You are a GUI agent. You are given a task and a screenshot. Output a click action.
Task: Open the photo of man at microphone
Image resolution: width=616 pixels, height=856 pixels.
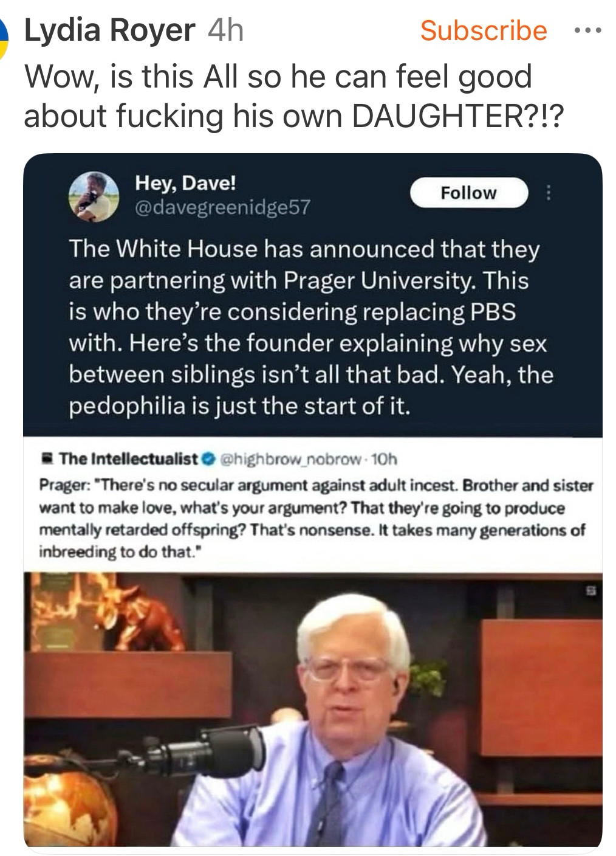tap(313, 709)
